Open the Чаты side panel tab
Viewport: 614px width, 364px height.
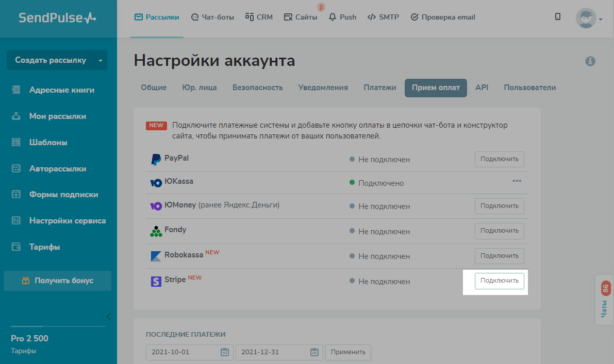coord(604,300)
